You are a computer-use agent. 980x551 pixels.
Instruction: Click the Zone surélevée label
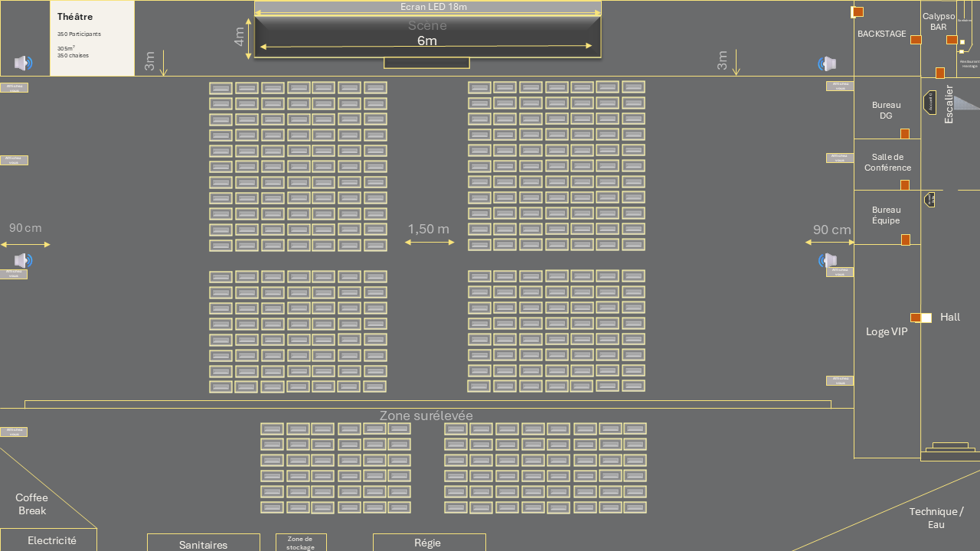click(x=426, y=416)
